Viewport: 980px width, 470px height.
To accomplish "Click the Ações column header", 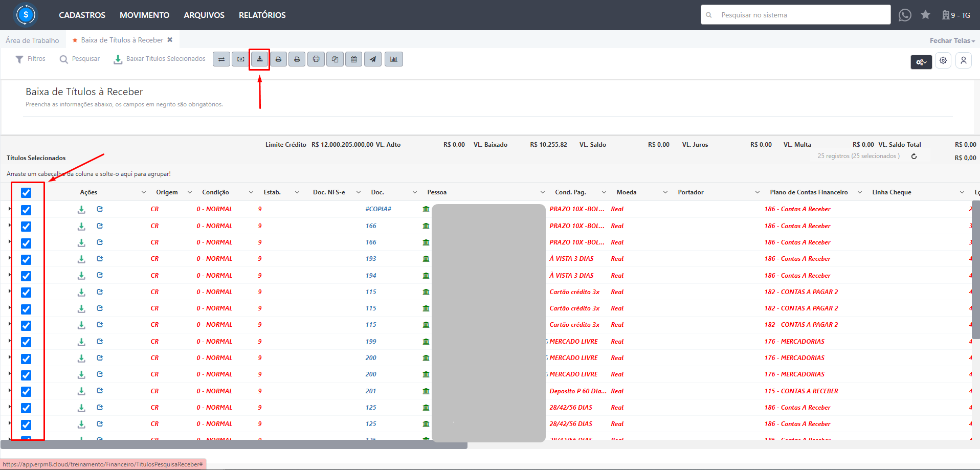I will (x=88, y=192).
